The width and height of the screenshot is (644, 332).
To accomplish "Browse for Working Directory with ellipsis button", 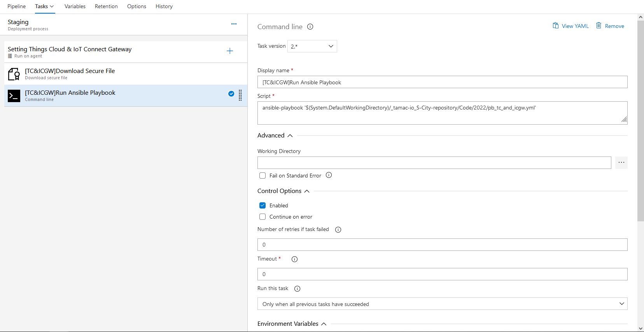I will tap(621, 163).
